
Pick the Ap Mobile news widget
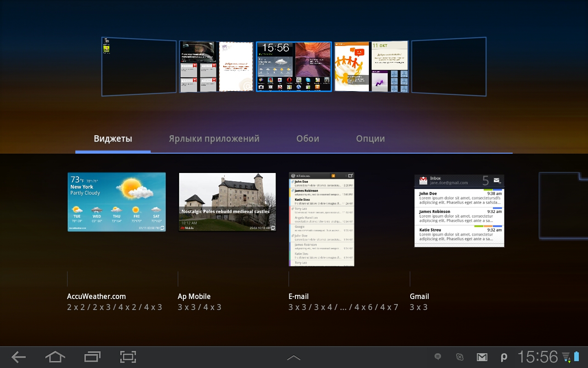tap(227, 202)
